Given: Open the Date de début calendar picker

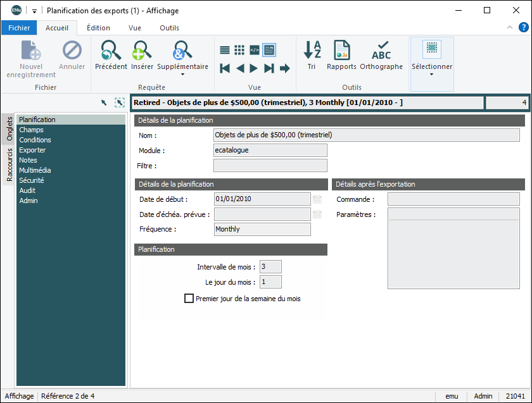Looking at the screenshot, I should point(317,199).
